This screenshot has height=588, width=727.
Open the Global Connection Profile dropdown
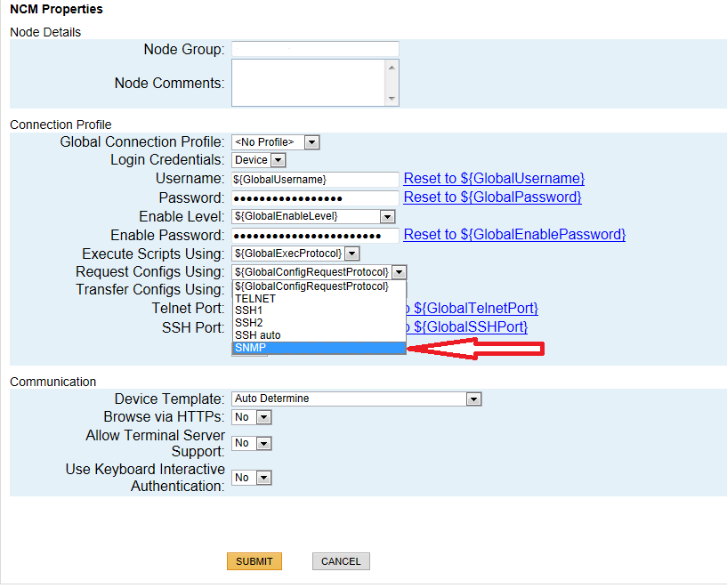pos(276,142)
